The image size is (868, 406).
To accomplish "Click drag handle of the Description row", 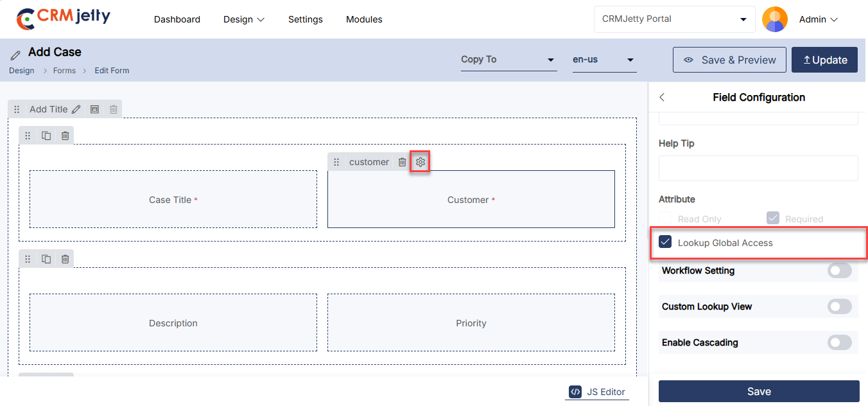I will [x=28, y=259].
